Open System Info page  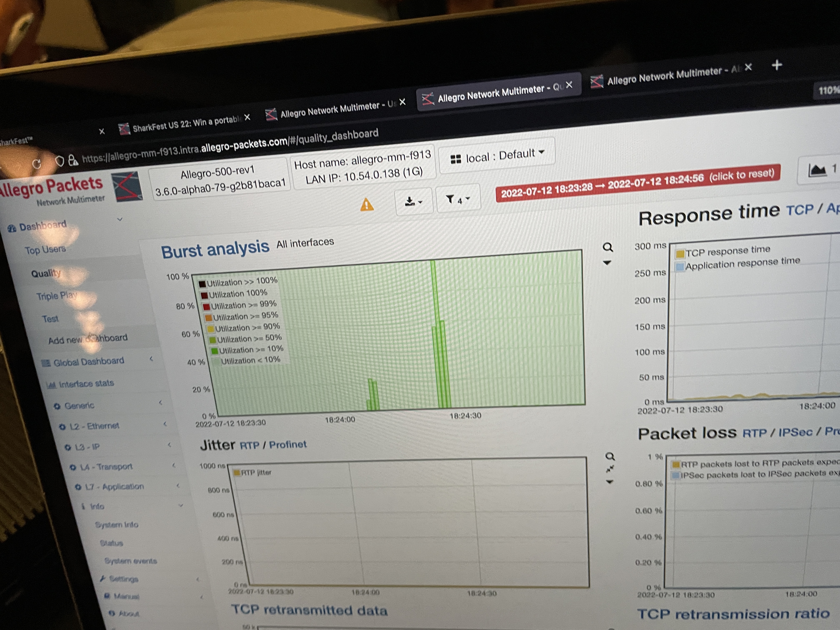click(x=117, y=525)
